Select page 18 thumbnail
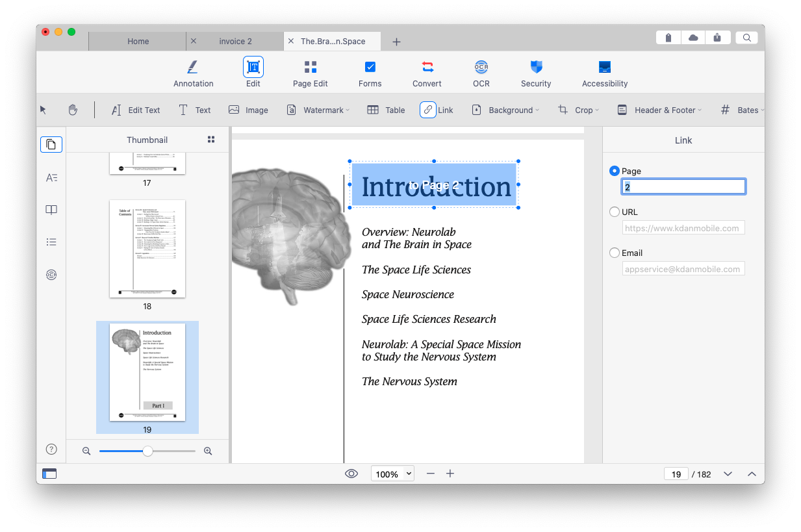801x532 pixels. tap(147, 249)
